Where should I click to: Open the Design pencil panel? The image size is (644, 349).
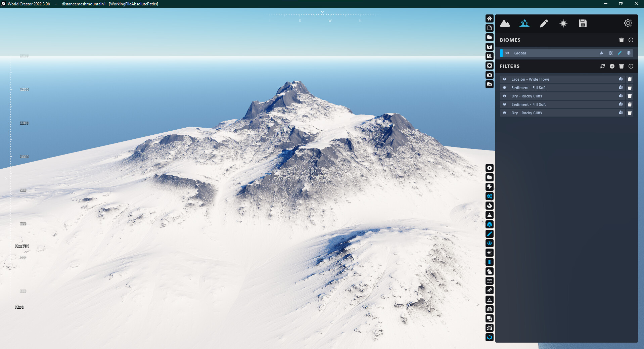point(544,23)
